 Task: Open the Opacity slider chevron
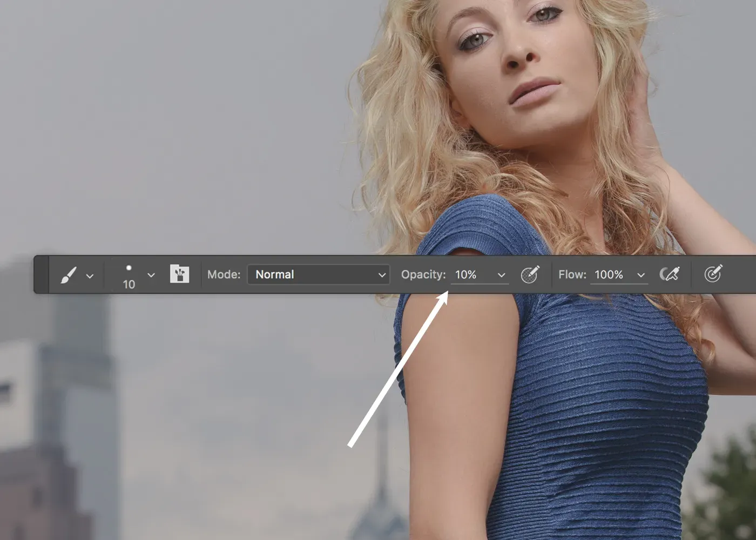(x=501, y=275)
